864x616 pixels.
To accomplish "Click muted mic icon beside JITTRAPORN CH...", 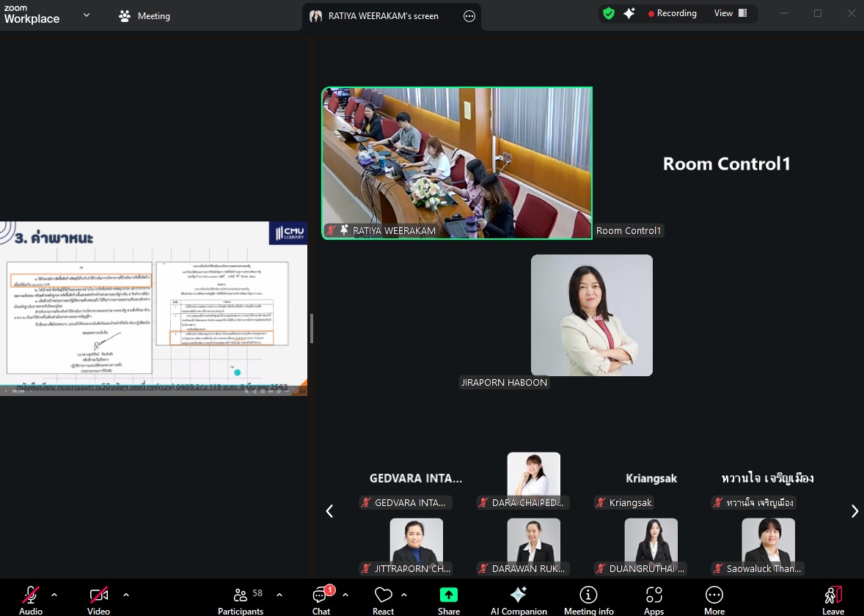I will tap(366, 568).
